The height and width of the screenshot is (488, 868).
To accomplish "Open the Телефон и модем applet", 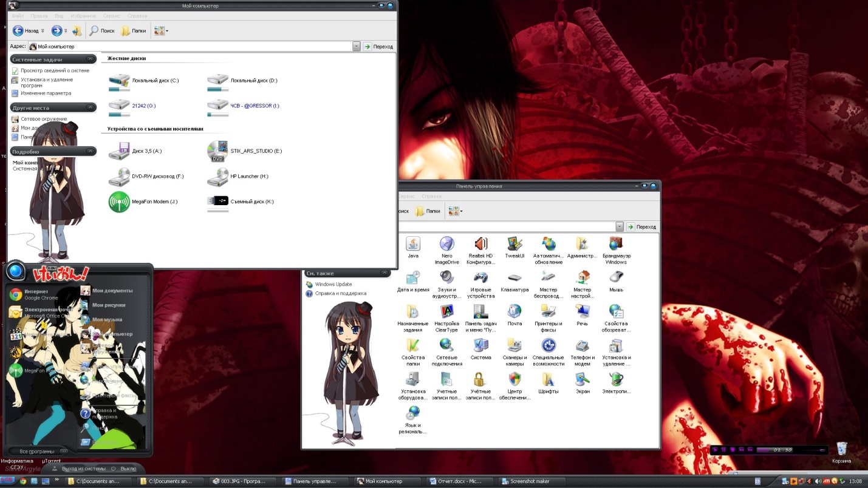I will point(583,353).
